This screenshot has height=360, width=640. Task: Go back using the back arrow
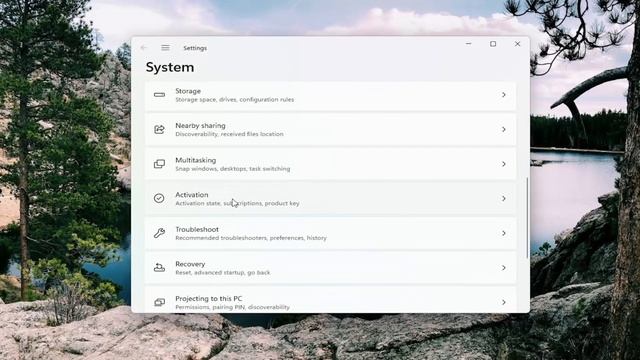point(144,48)
